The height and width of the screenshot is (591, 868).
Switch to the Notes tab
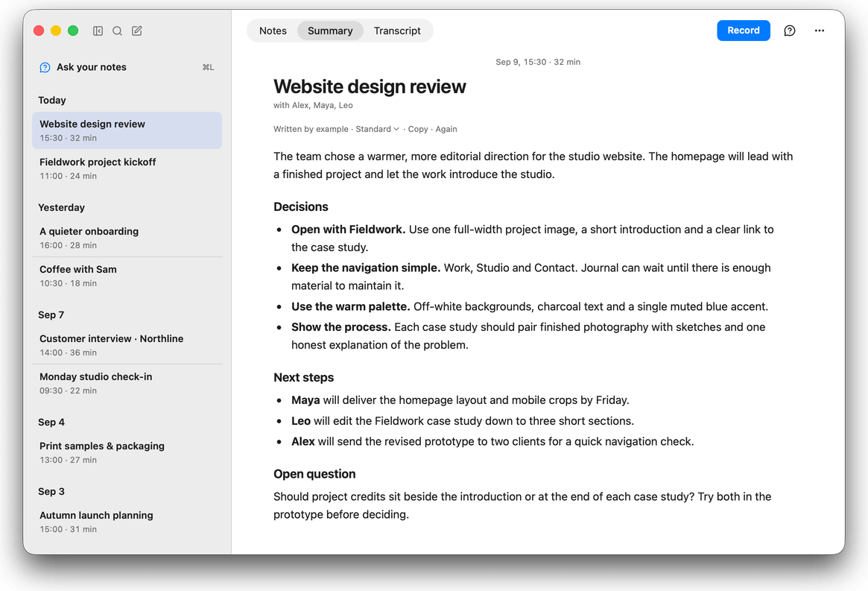point(273,31)
